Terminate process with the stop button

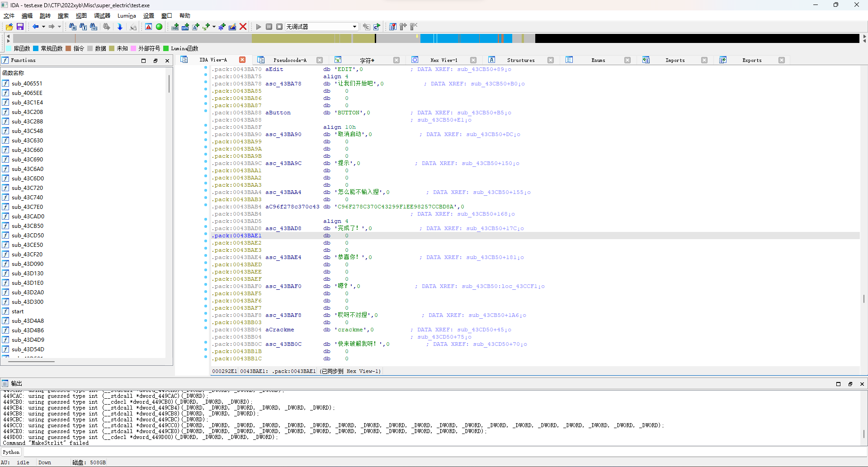[279, 27]
